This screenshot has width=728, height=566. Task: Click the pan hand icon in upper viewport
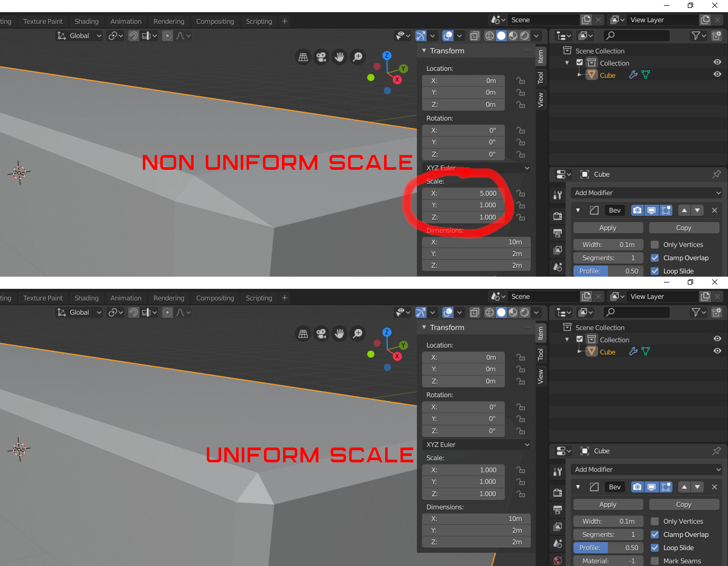pos(340,57)
